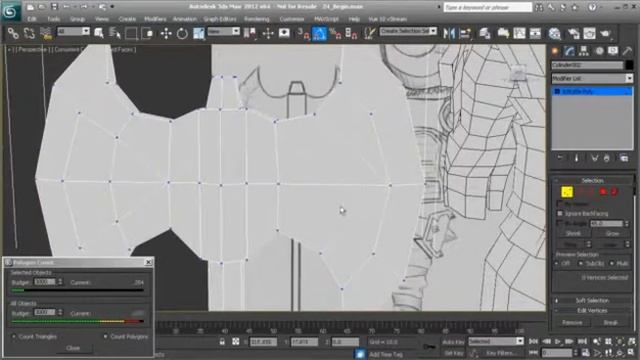Screen dimensions: 640x360
Task: Click the black object color swatch
Action: [629, 65]
